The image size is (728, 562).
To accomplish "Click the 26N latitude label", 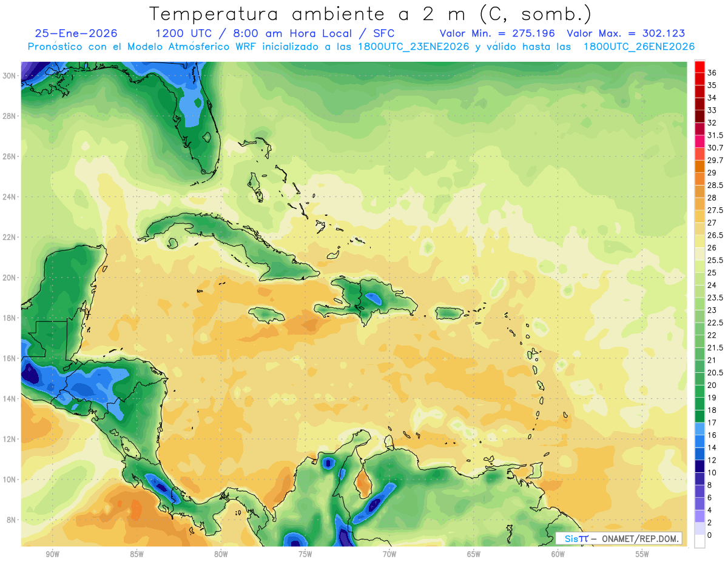I will pyautogui.click(x=10, y=156).
